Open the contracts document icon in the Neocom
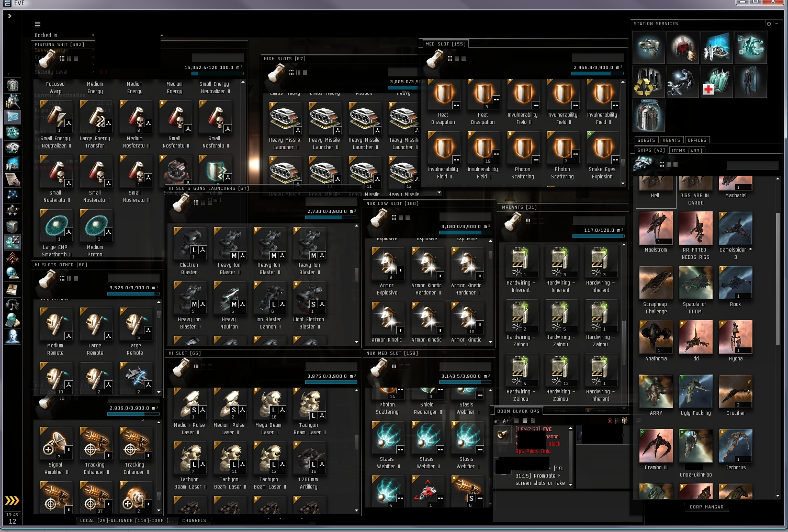Screen dimensions: 788x532 (x=13, y=179)
